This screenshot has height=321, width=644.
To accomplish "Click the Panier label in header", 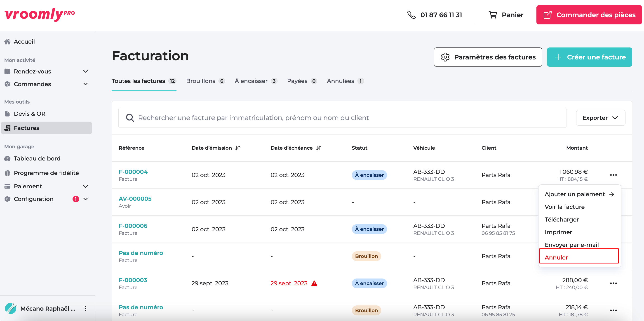I will [512, 15].
